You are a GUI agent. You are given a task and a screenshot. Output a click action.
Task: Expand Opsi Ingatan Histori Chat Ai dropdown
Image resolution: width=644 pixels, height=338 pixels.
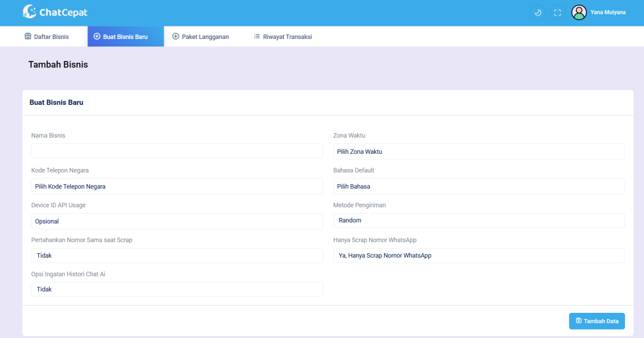tap(177, 289)
